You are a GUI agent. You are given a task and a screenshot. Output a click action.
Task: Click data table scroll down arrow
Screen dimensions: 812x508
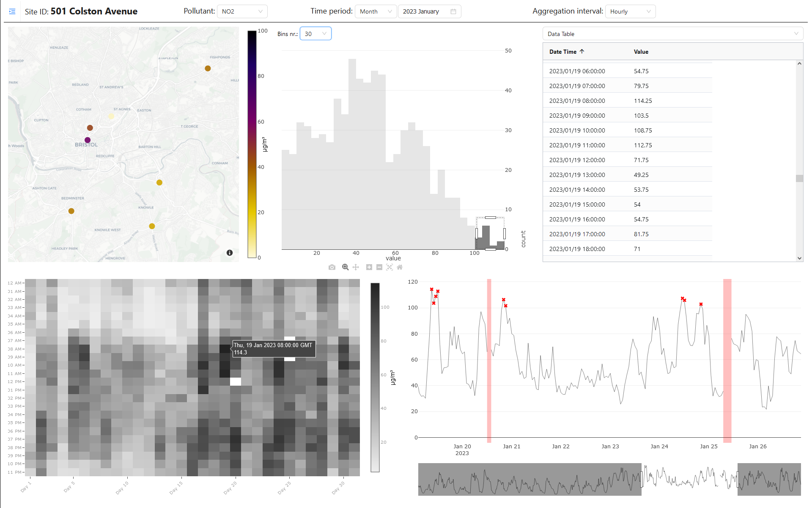click(799, 258)
